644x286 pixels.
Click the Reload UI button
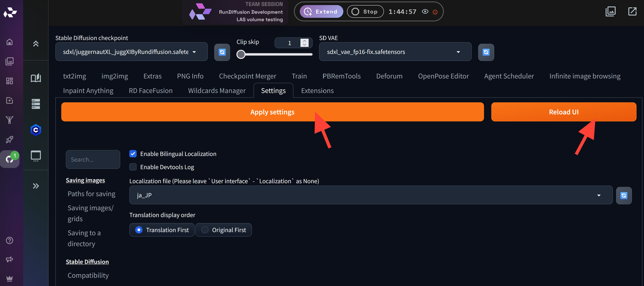coord(564,112)
